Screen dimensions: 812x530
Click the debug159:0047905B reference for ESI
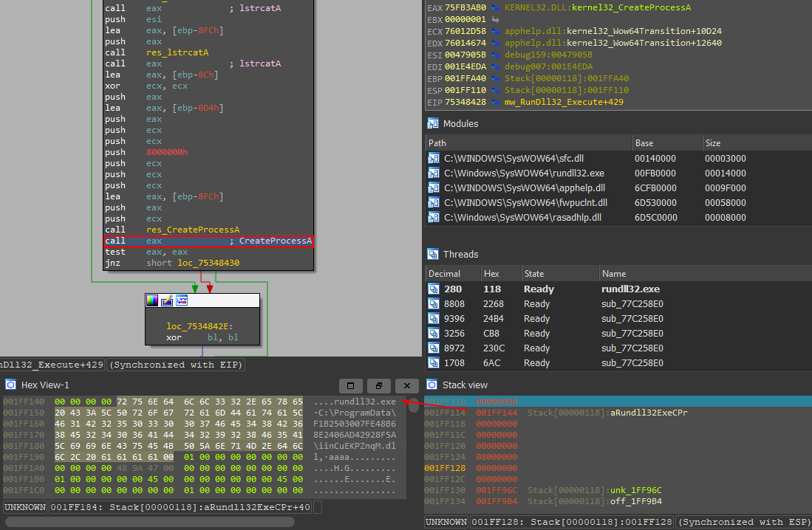[548, 55]
